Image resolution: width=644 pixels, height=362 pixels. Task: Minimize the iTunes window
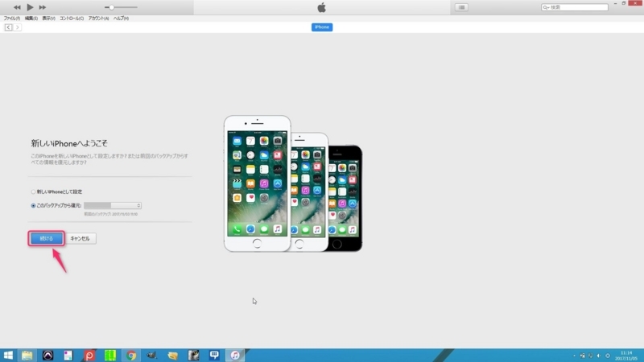coord(615,3)
